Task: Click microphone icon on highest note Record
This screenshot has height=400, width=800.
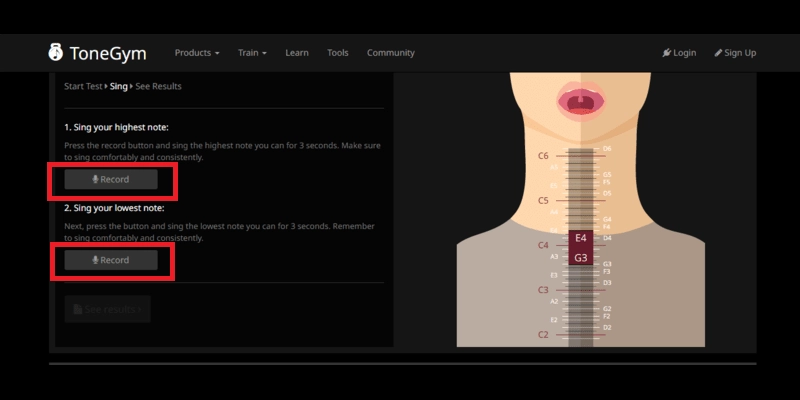Action: click(x=96, y=180)
